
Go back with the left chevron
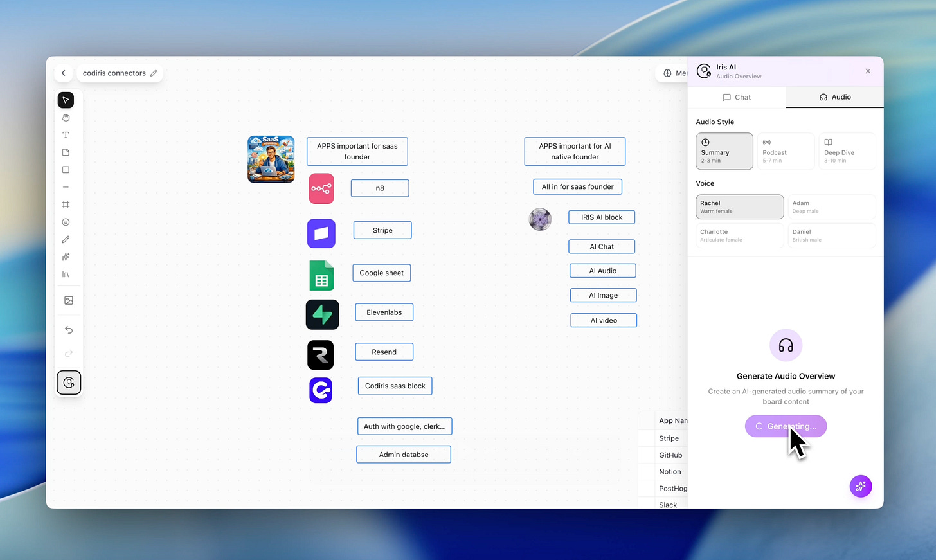[x=63, y=73]
